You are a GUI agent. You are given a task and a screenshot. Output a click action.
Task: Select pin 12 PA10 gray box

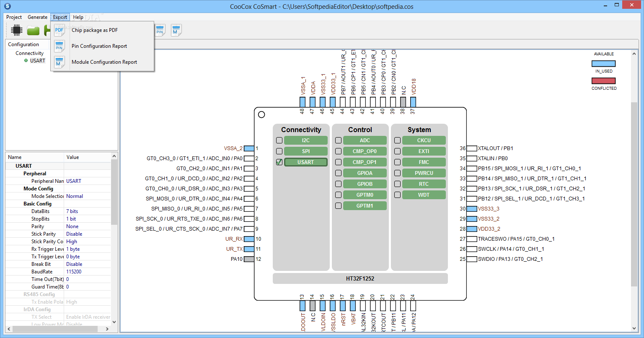click(x=249, y=259)
